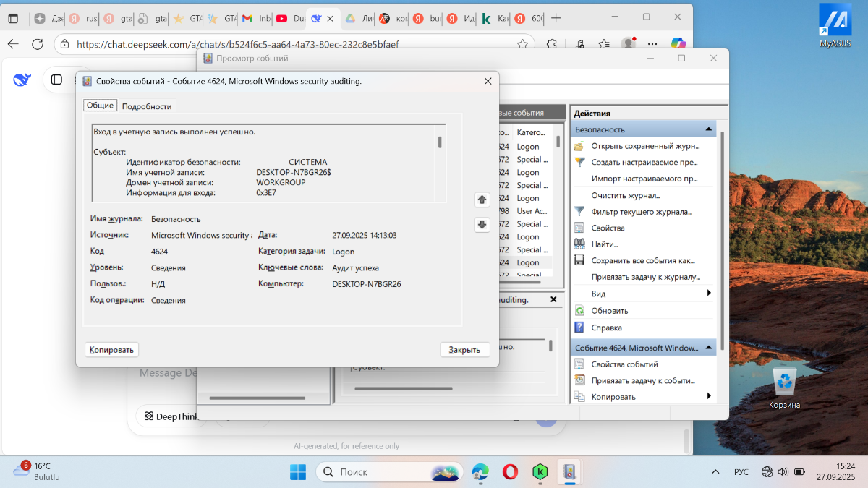Expand the Копировать submenu in actions
Viewport: 868px width, 488px height.
click(709, 396)
